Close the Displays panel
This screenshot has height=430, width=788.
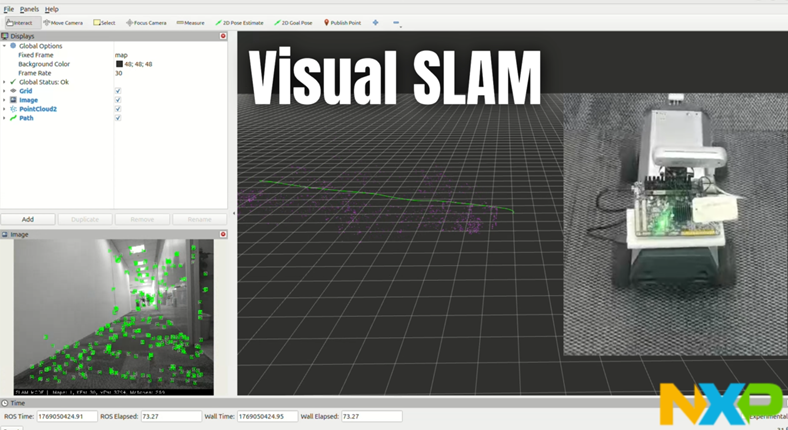pyautogui.click(x=223, y=36)
